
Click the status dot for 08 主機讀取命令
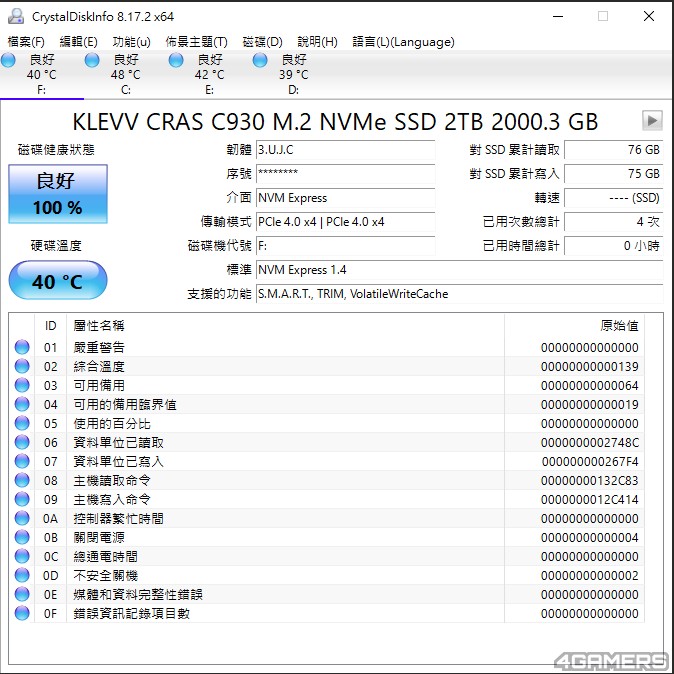(22, 480)
